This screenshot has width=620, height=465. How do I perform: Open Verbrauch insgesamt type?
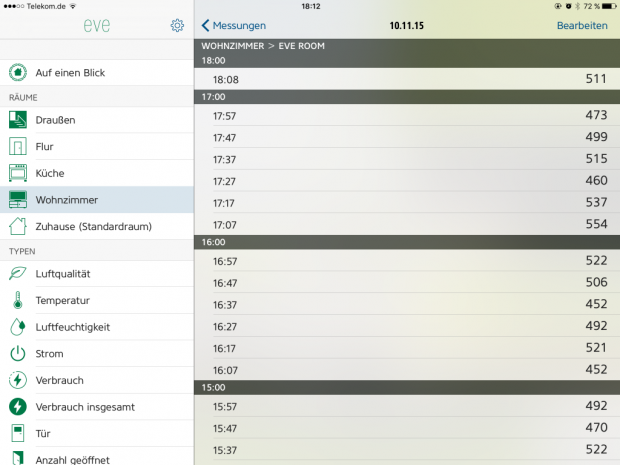pyautogui.click(x=97, y=406)
